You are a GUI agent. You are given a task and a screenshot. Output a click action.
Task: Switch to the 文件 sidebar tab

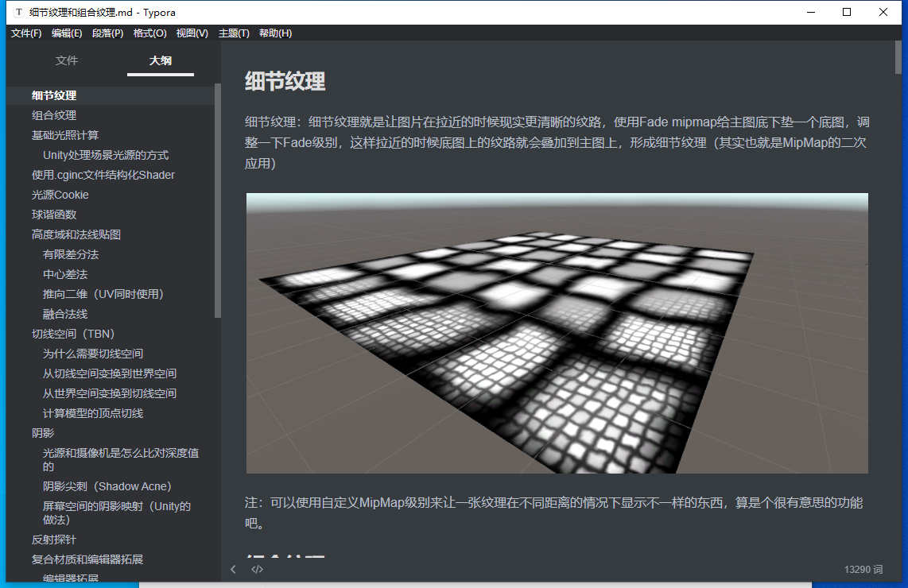66,60
